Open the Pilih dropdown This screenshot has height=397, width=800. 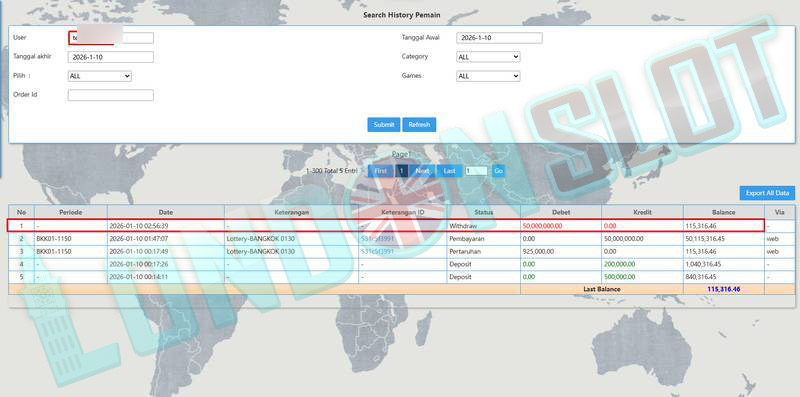coord(99,76)
